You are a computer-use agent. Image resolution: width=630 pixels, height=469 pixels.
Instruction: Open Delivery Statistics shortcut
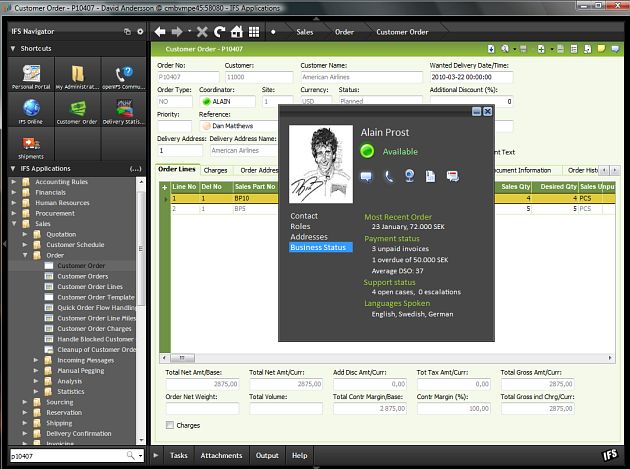[123, 111]
